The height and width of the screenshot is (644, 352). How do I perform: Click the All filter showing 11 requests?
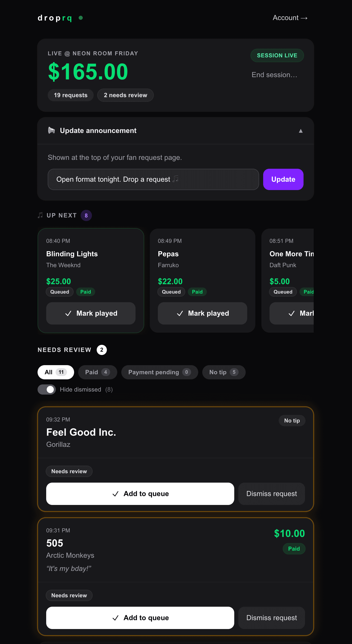(x=56, y=372)
